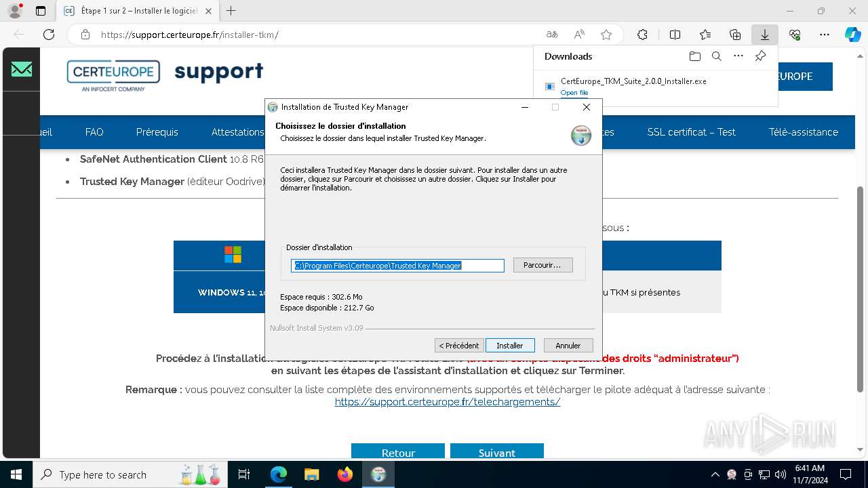Open more options in the Downloads panel
The width and height of the screenshot is (868, 488).
(738, 56)
